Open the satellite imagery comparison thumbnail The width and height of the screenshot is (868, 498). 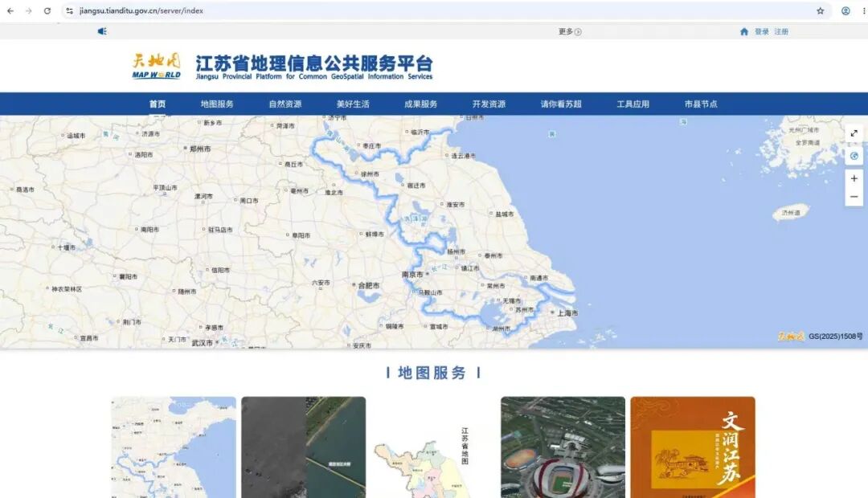(303, 447)
